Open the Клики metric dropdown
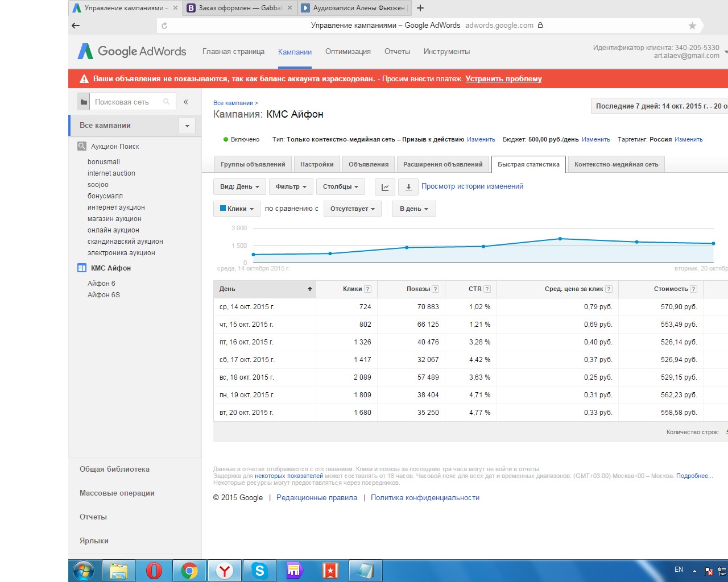 (237, 209)
